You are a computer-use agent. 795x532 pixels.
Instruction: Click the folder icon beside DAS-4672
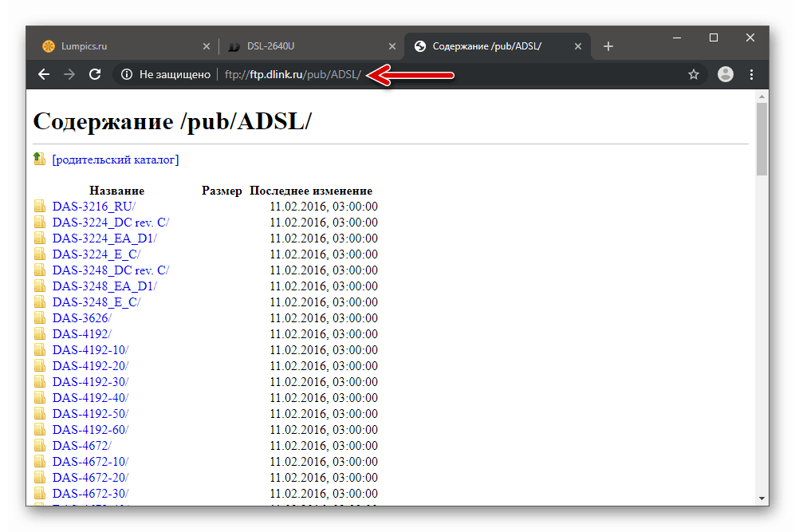pos(40,445)
